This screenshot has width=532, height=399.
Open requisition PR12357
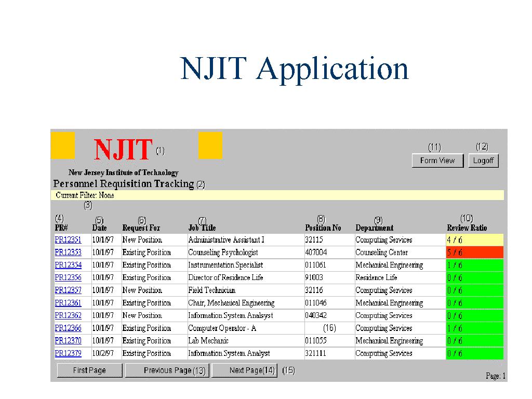pos(68,290)
